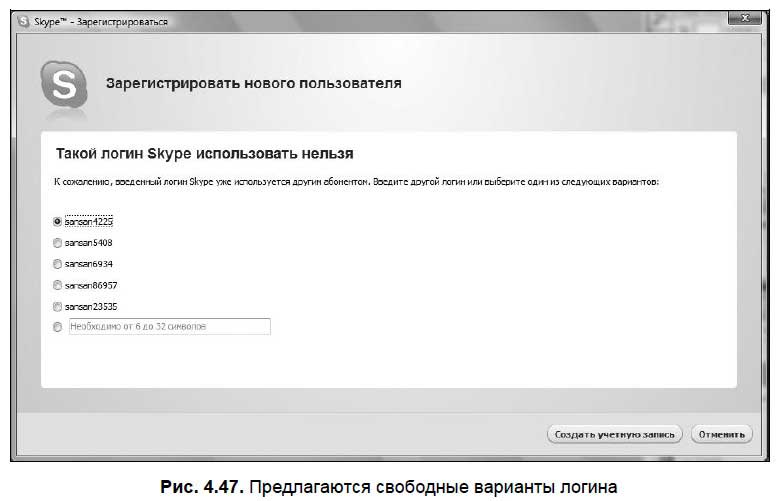The width and height of the screenshot is (778, 501).
Task: Click the sansan23535 label text
Action: click(x=91, y=306)
